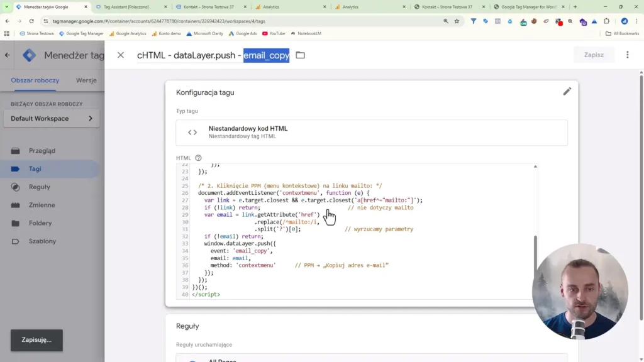Click the zoom magnifier in address bar
Screen dimensions: 644x362
446,21
